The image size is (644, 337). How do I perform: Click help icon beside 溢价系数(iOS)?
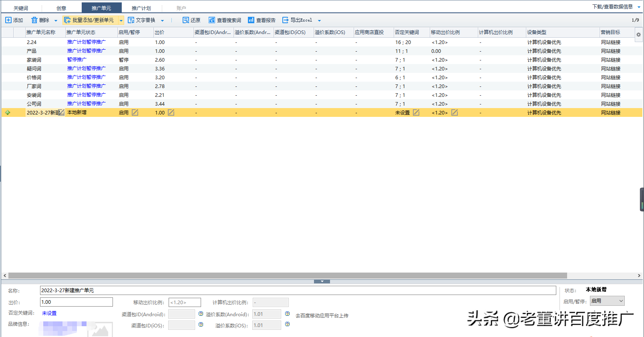point(287,324)
